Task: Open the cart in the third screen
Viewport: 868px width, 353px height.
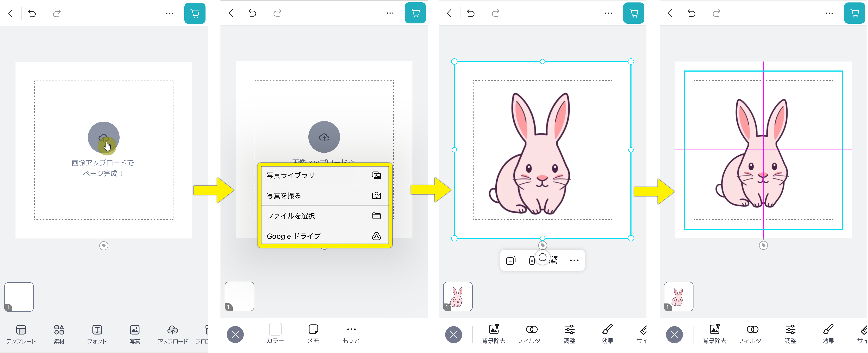Action: pos(633,13)
